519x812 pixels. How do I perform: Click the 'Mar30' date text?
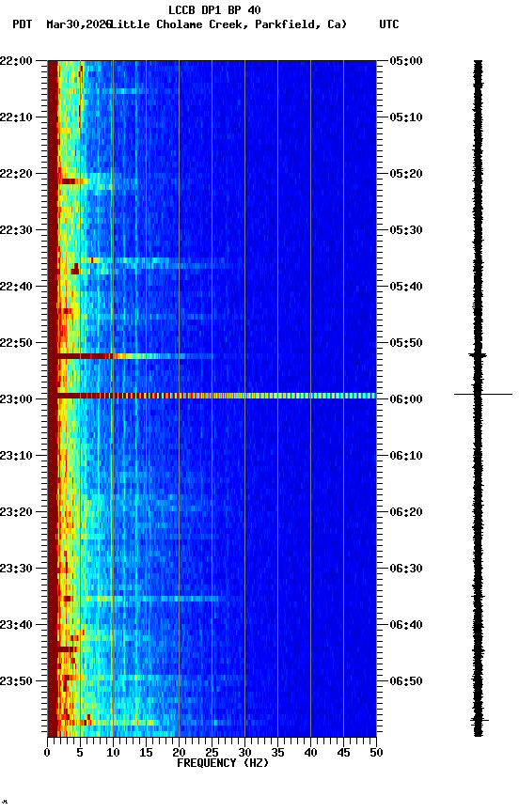click(x=62, y=24)
